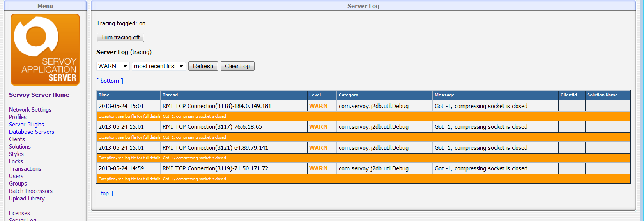
Task: Open Network Settings page
Action: point(30,110)
